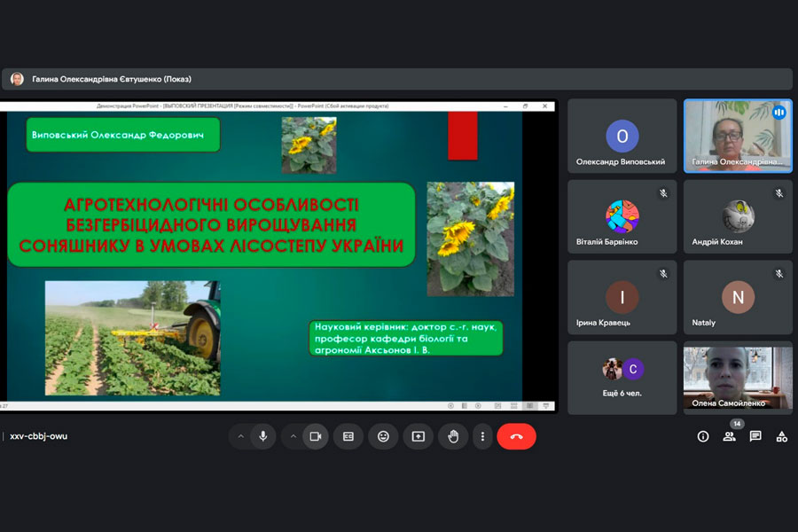
Task: Toggle the microphone button
Action: [263, 436]
